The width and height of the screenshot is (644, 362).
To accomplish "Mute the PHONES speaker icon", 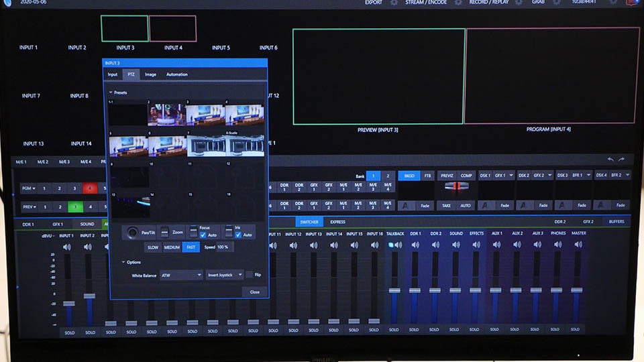I will click(557, 245).
